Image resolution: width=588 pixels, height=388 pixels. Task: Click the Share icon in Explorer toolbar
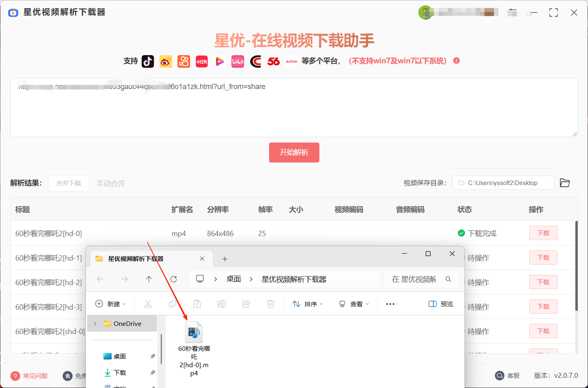tap(246, 304)
